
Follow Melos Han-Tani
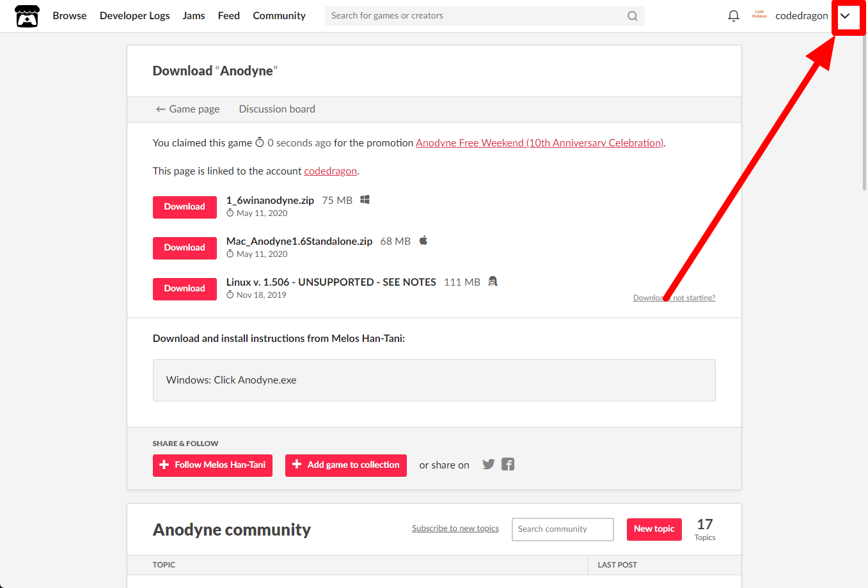click(212, 465)
